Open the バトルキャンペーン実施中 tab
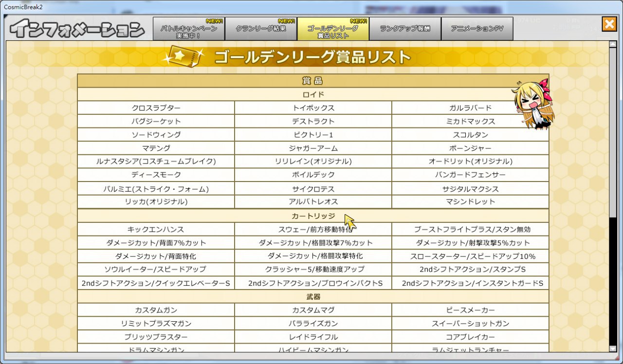Viewport: 623px width, 364px height. click(189, 29)
